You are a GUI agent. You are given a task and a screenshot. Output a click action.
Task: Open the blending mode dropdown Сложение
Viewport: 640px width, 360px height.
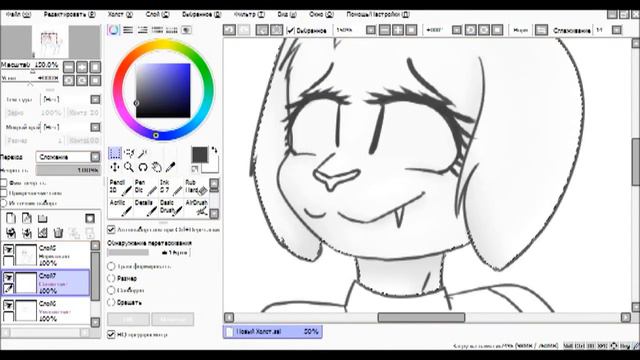(68, 157)
